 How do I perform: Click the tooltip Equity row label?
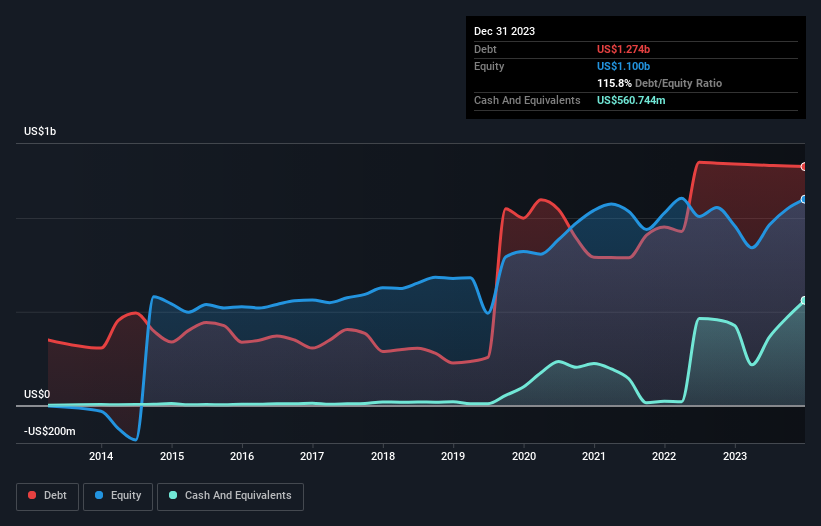[489, 66]
